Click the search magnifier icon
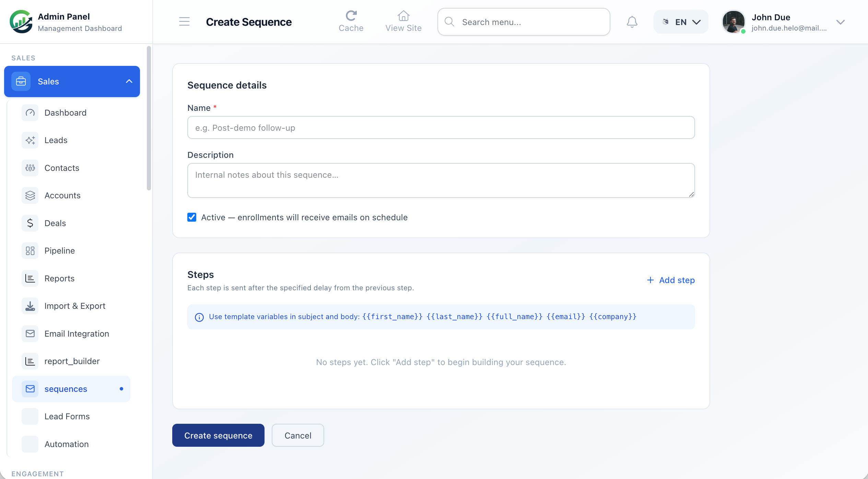The width and height of the screenshot is (868, 479). pyautogui.click(x=449, y=22)
